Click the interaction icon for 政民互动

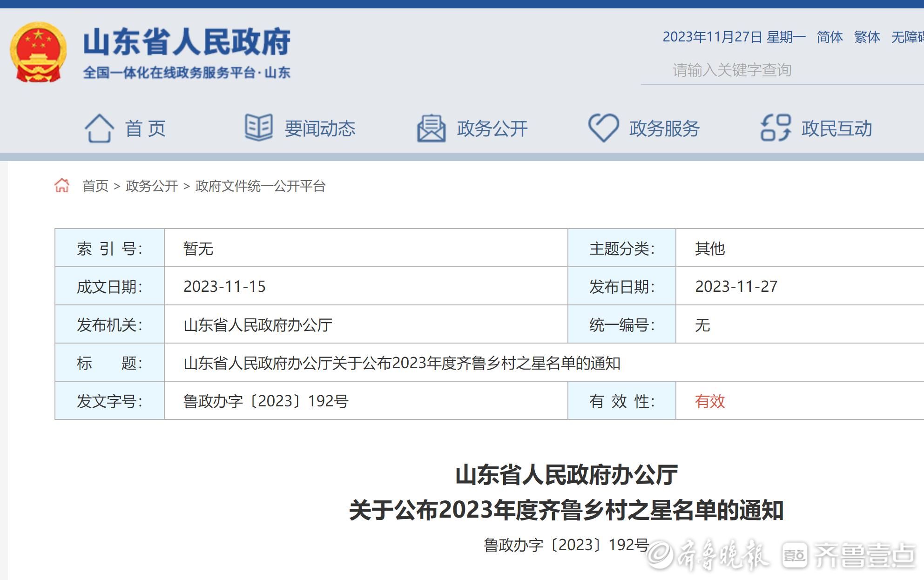(776, 128)
